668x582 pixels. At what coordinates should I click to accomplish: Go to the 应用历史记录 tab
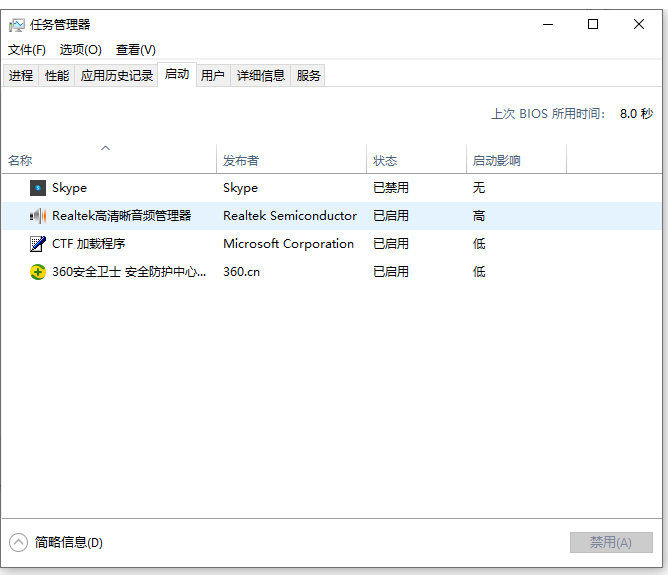pyautogui.click(x=117, y=76)
